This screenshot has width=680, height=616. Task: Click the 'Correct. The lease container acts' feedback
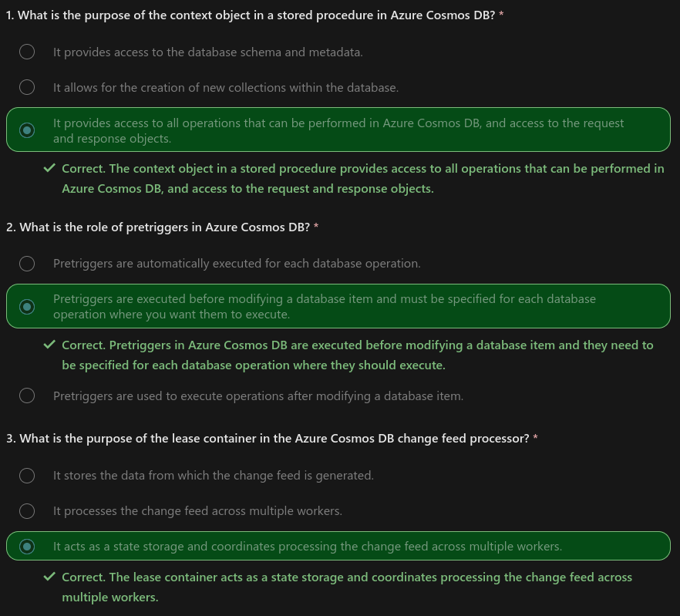point(347,587)
